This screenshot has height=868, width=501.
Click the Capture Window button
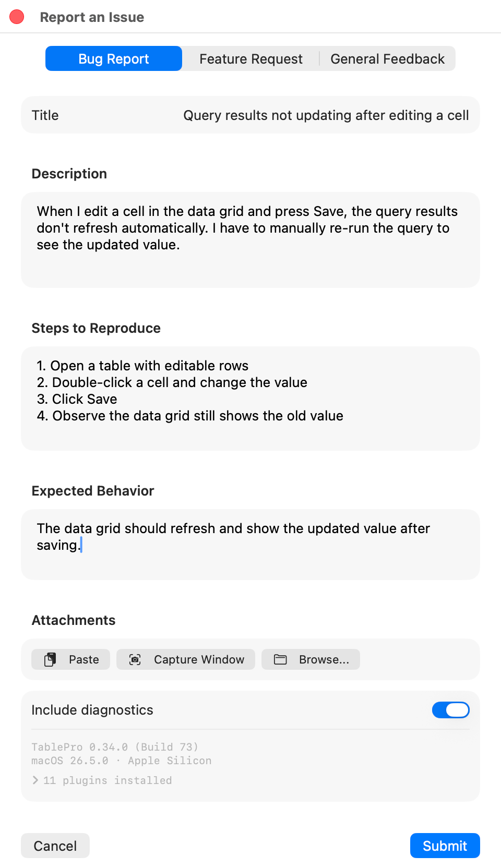tap(185, 659)
